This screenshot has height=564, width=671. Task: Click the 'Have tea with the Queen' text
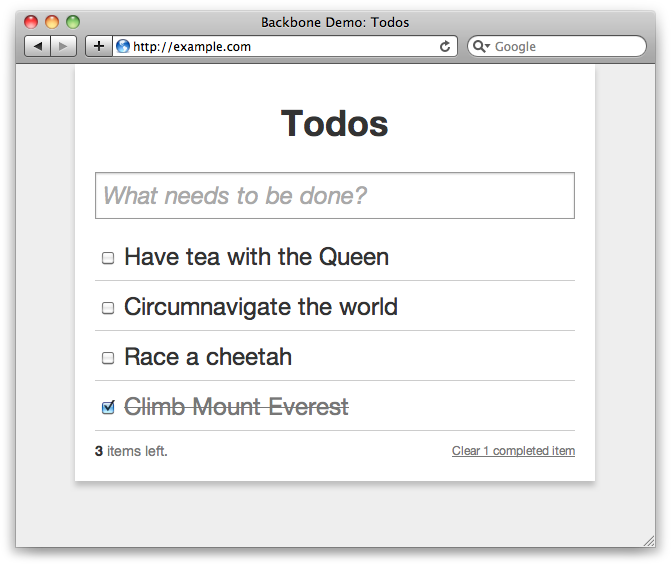pyautogui.click(x=256, y=257)
